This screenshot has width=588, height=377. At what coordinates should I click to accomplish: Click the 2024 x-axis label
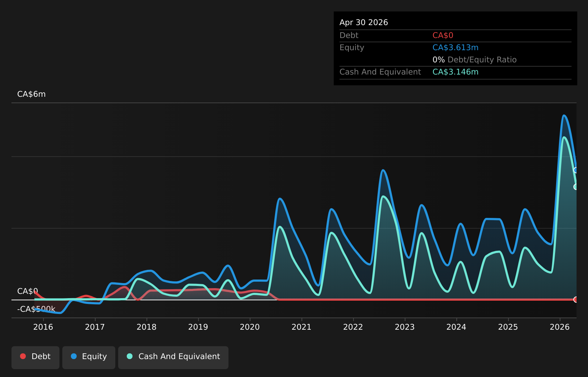(456, 327)
